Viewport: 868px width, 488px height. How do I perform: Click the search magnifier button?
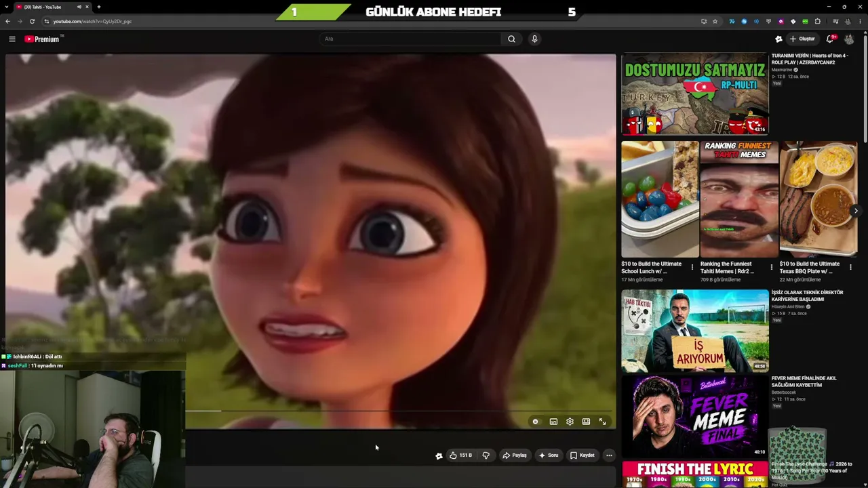pyautogui.click(x=512, y=39)
